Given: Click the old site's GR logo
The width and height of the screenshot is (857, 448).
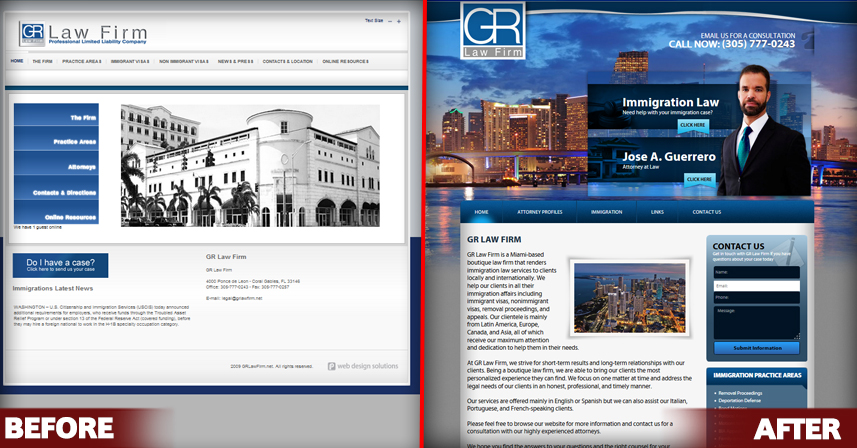Looking at the screenshot, I should (x=33, y=34).
